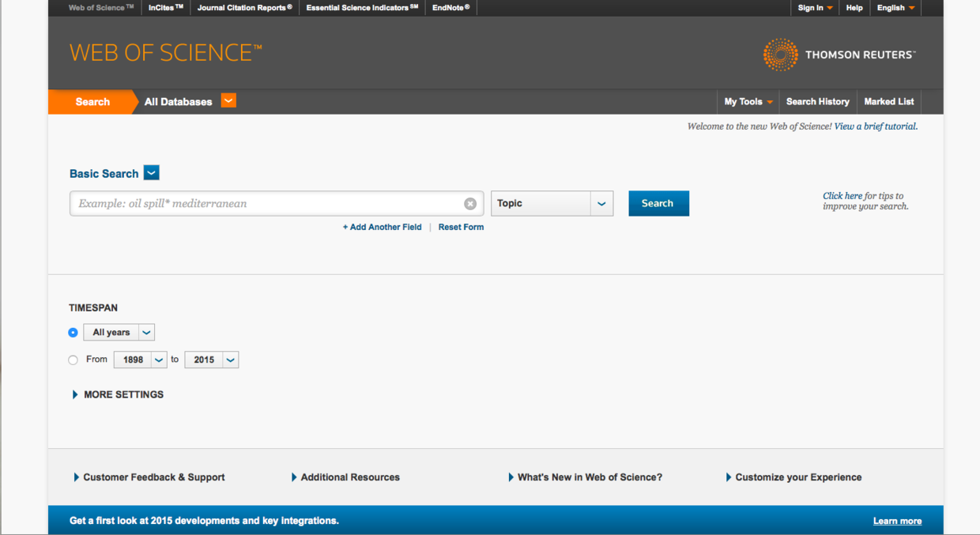Image resolution: width=980 pixels, height=535 pixels.
Task: Click the Thomson Reuters logo
Action: [x=839, y=55]
